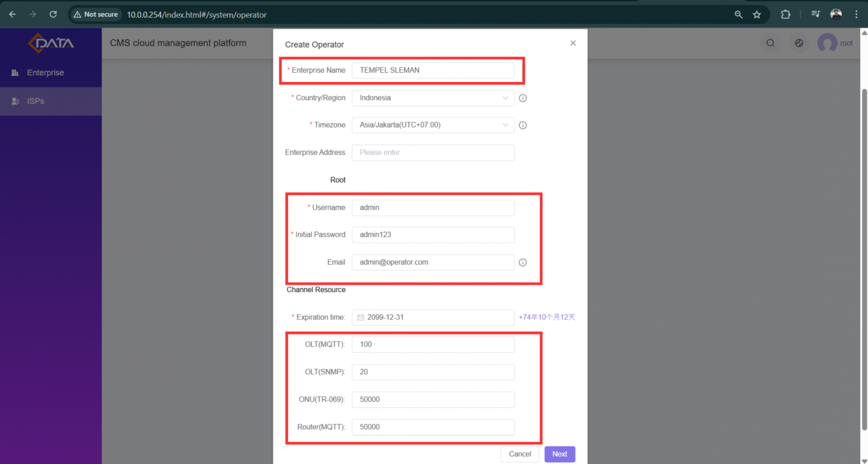
Task: Bookmark this page with star icon
Action: [757, 15]
